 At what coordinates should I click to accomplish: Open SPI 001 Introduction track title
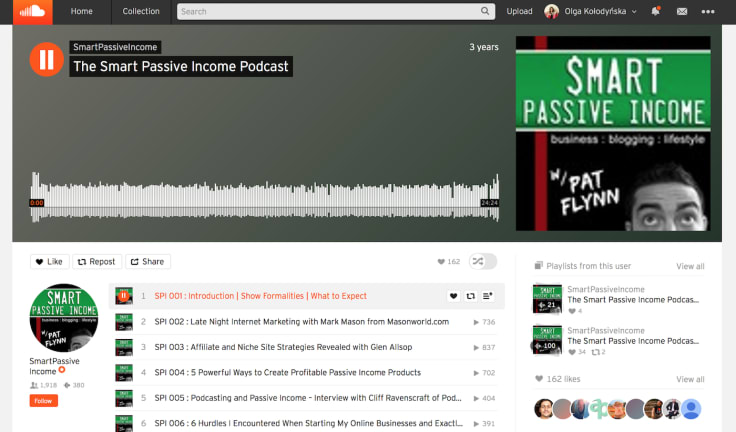[261, 296]
